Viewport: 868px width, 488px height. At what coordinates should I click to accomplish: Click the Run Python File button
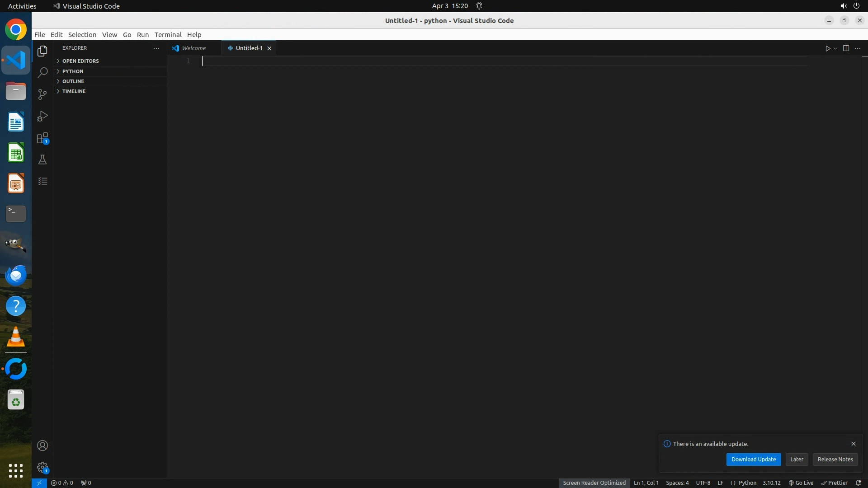pyautogui.click(x=827, y=48)
